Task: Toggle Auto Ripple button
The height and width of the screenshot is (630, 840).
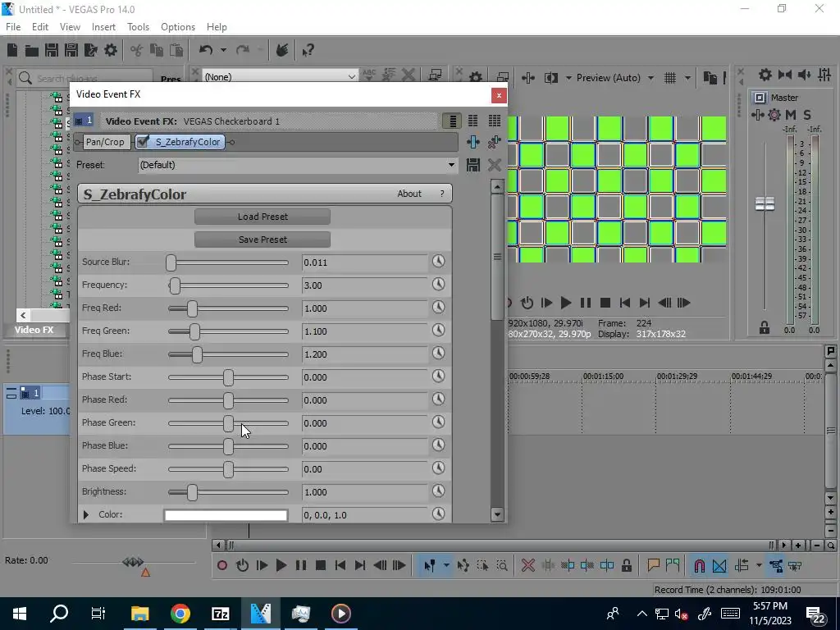Action: 742,565
